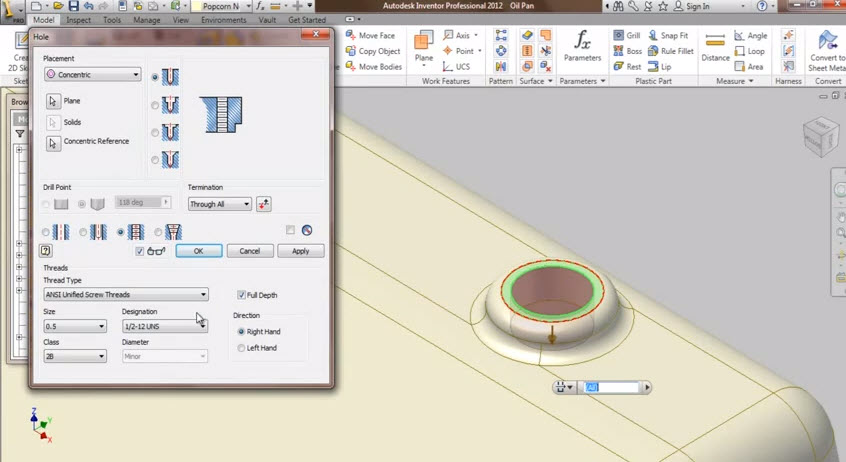
Task: Create a work Plane
Action: (x=424, y=47)
